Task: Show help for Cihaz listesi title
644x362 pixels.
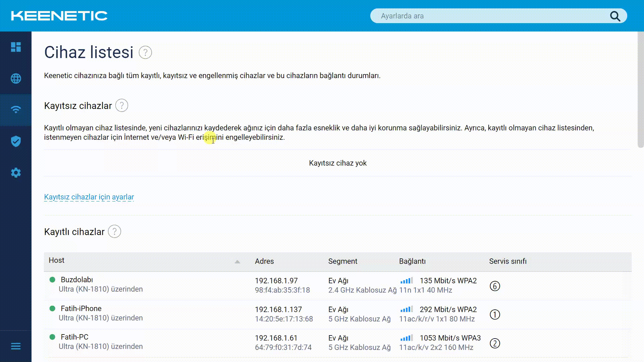Action: pyautogui.click(x=145, y=52)
